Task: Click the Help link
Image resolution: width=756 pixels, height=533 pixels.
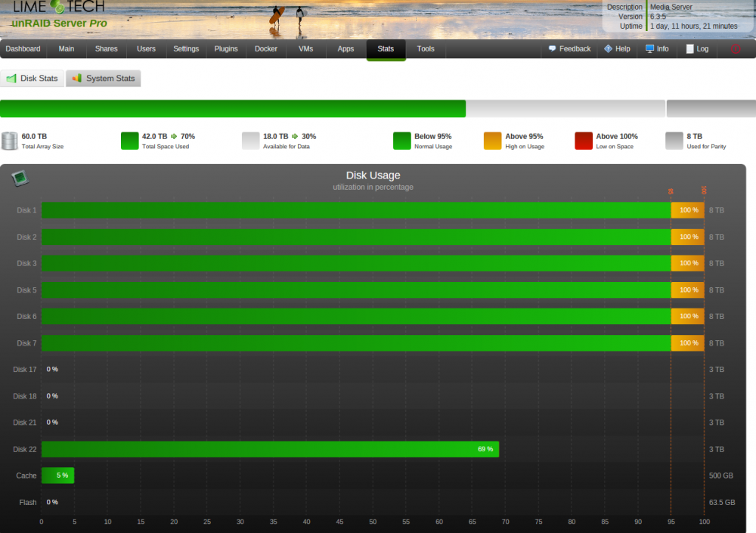Action: coord(622,48)
